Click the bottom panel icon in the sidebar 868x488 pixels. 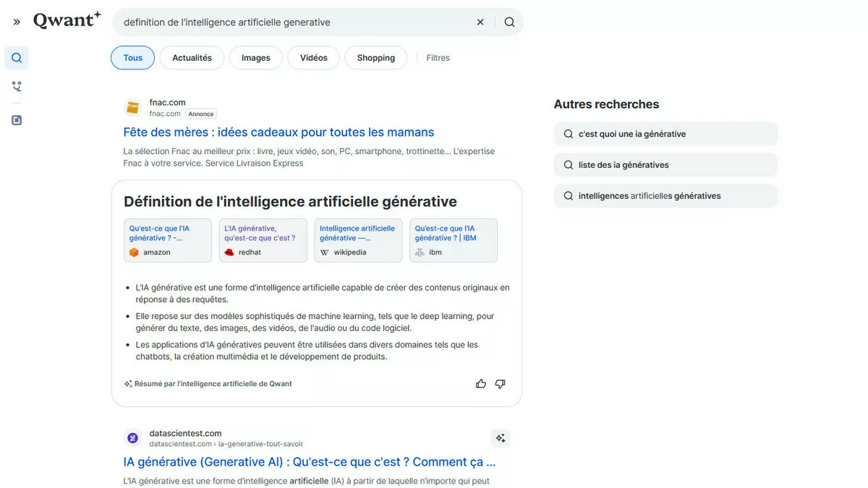tap(16, 120)
